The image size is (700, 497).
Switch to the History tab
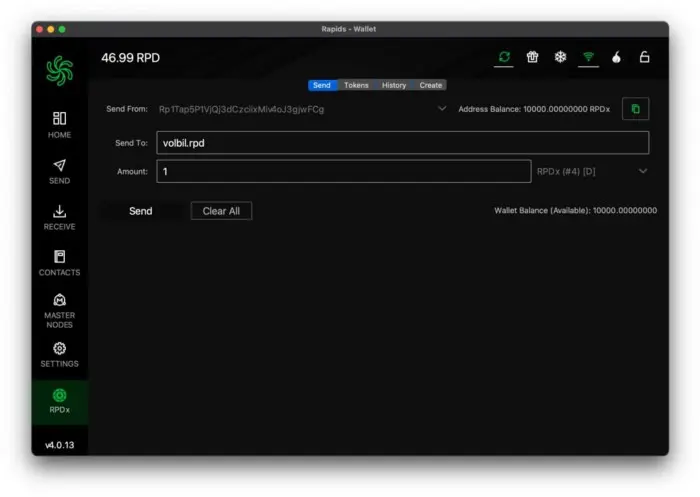pos(394,85)
